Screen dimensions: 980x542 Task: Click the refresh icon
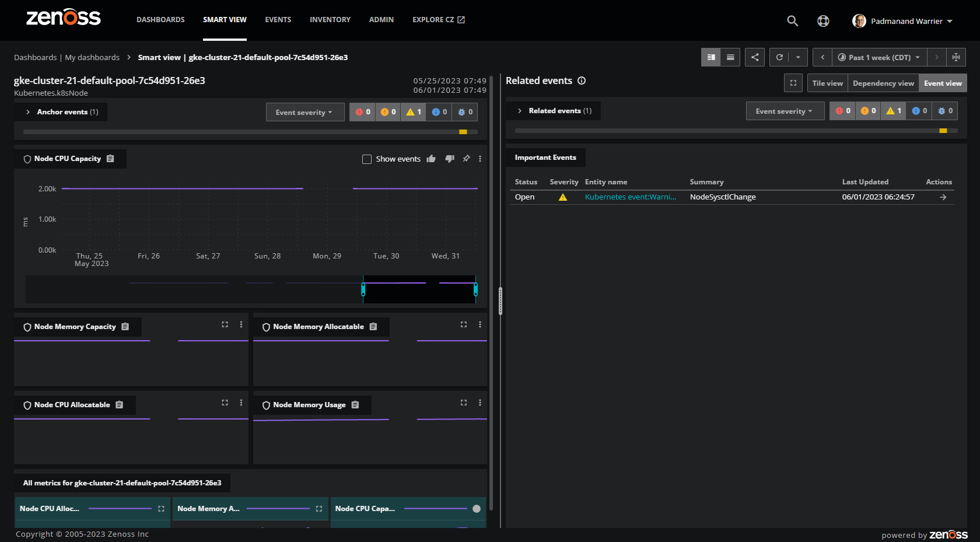(779, 57)
